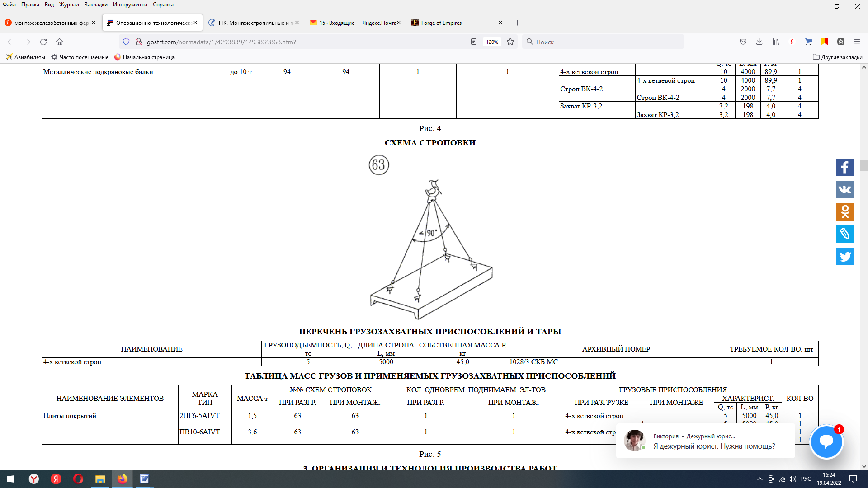The width and height of the screenshot is (868, 488).
Task: Close the Forge of Empires tab
Action: tap(500, 23)
